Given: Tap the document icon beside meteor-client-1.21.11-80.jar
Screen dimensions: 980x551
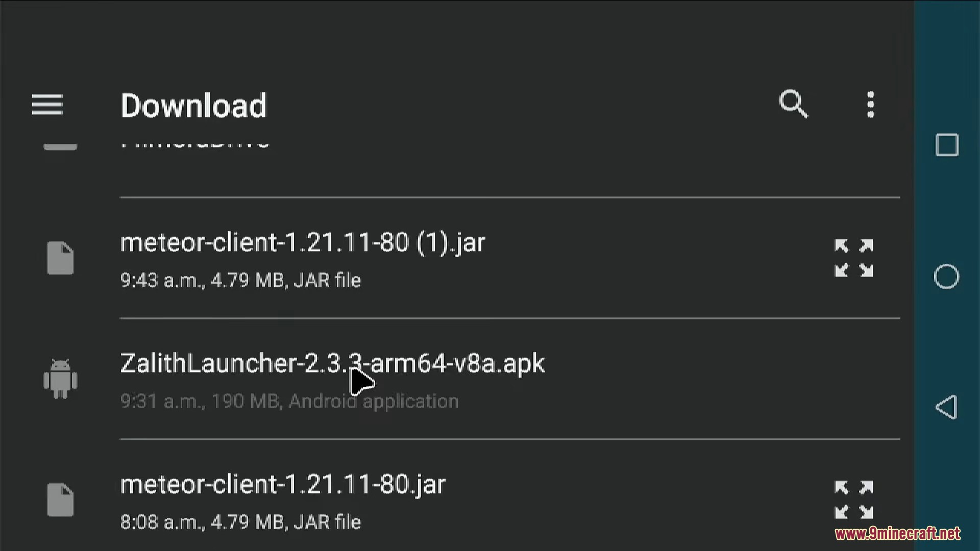Looking at the screenshot, I should point(60,500).
